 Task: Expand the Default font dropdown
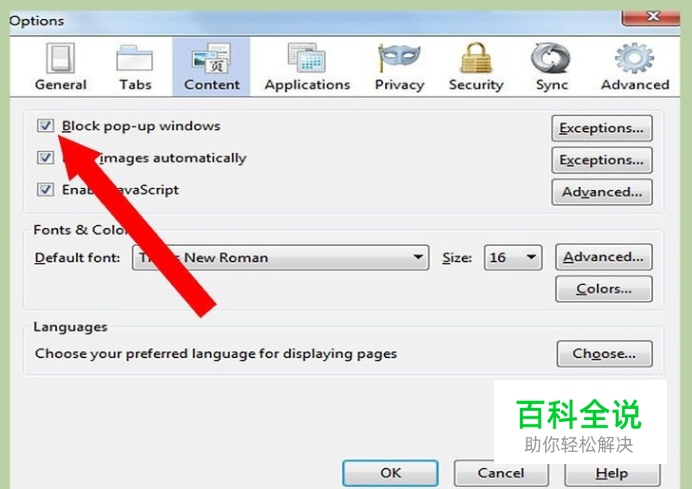[x=281, y=257]
